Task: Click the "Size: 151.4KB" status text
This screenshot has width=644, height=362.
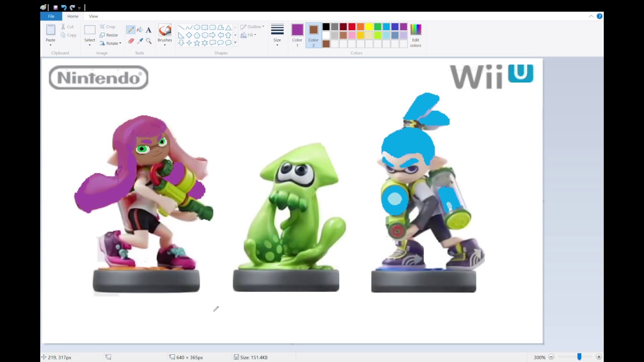Action: [254, 357]
